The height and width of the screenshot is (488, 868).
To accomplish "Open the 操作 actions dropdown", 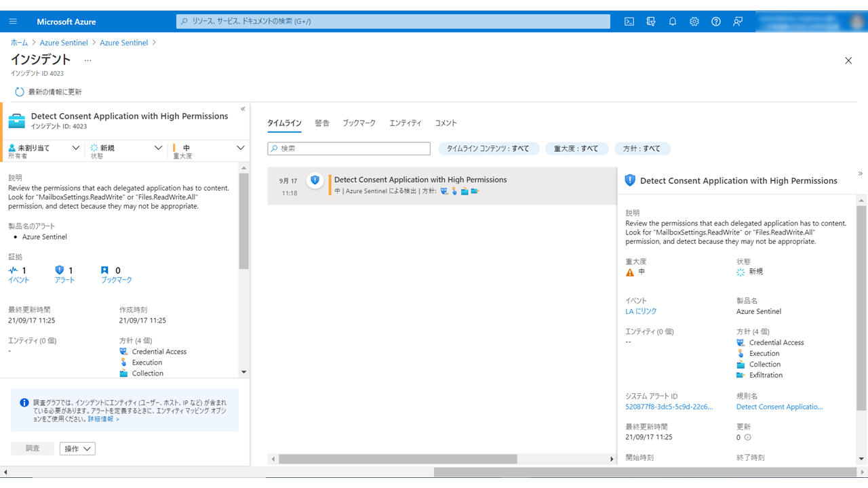I will 77,449.
